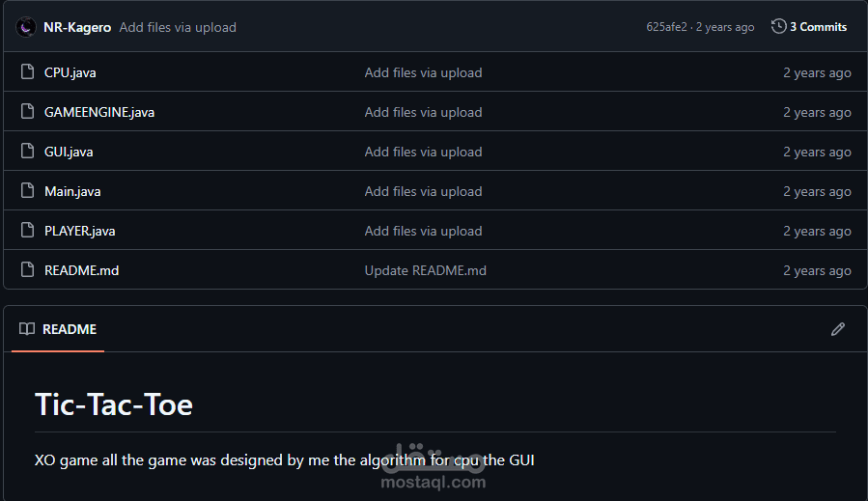Click the file icon beside Main.java
The image size is (868, 501).
[27, 191]
